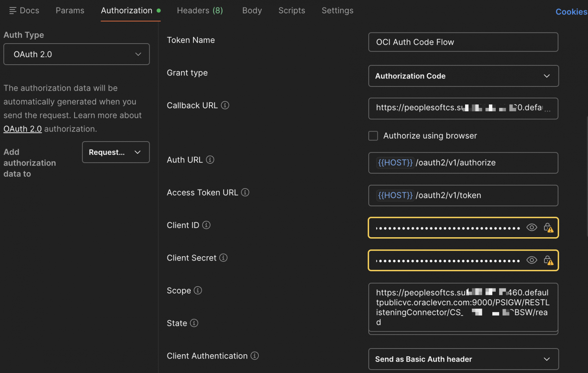Switch to the Headers (8) tab
The width and height of the screenshot is (588, 373).
[200, 11]
